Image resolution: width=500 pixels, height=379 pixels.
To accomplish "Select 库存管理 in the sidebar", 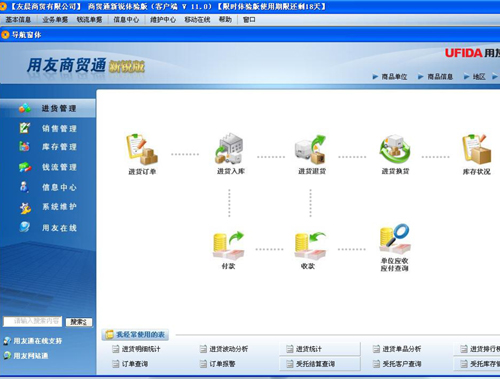I will tap(59, 147).
